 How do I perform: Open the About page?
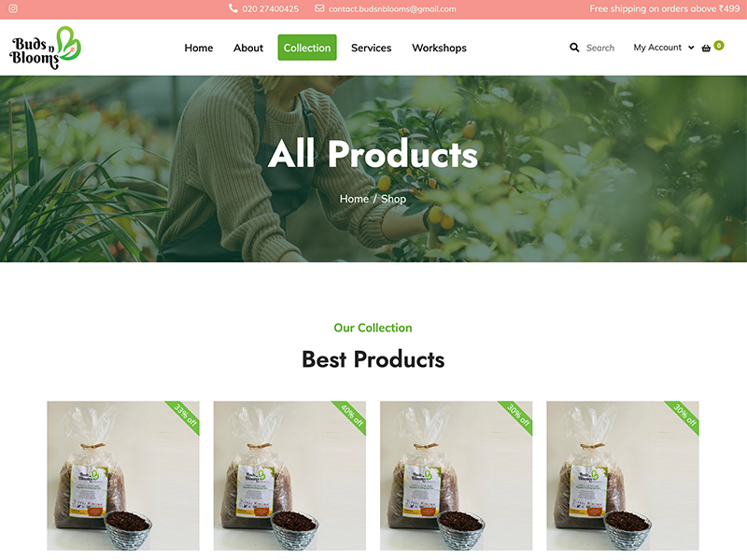coord(248,48)
